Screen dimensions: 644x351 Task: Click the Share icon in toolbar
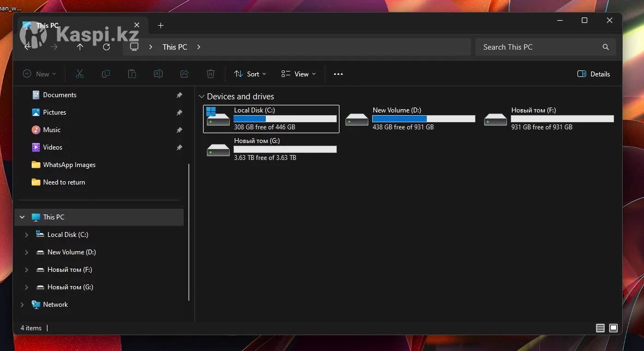(x=184, y=74)
